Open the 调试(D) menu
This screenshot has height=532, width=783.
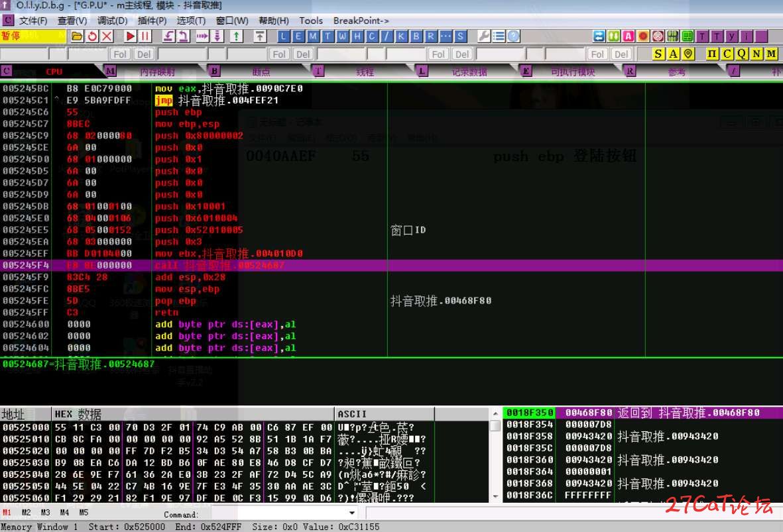pyautogui.click(x=112, y=21)
